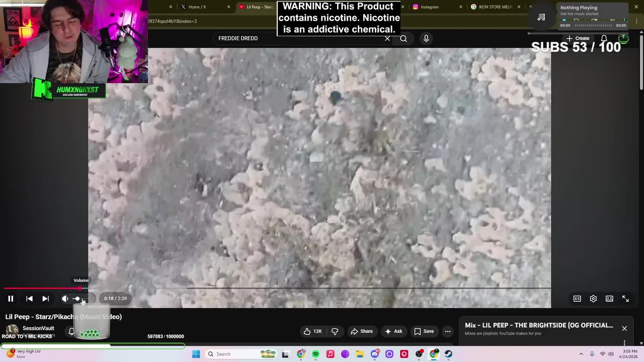Launch Apple Music from the taskbar
The width and height of the screenshot is (644, 362).
330,354
